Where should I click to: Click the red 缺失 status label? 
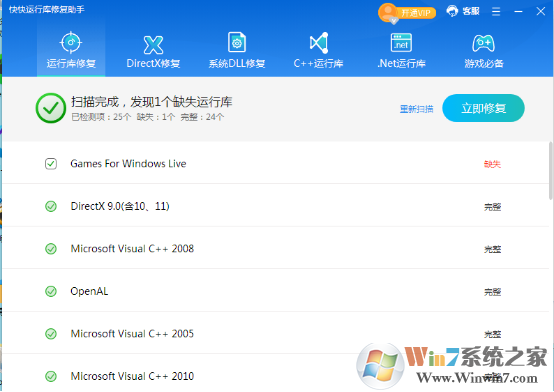pyautogui.click(x=492, y=164)
